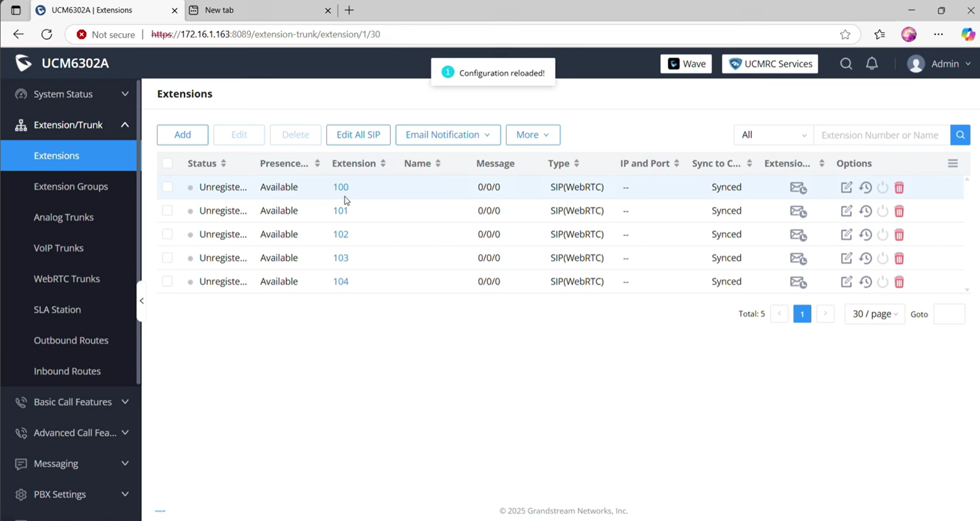The image size is (980, 521).
Task: Open extension 104 link
Action: tap(341, 281)
